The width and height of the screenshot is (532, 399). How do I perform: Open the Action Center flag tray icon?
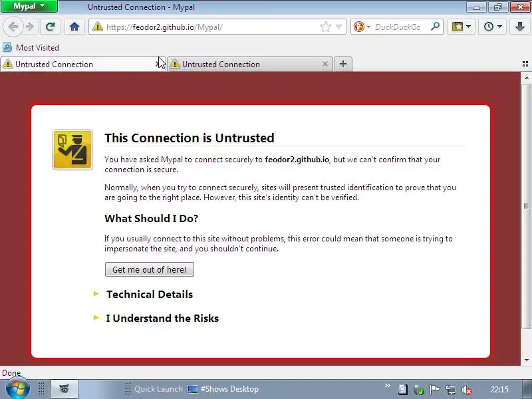pyautogui.click(x=435, y=390)
